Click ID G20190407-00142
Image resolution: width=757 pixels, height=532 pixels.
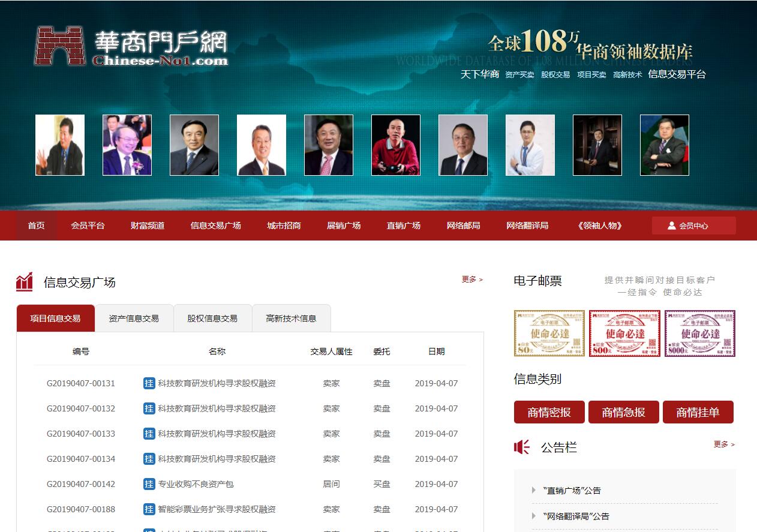pyautogui.click(x=81, y=484)
